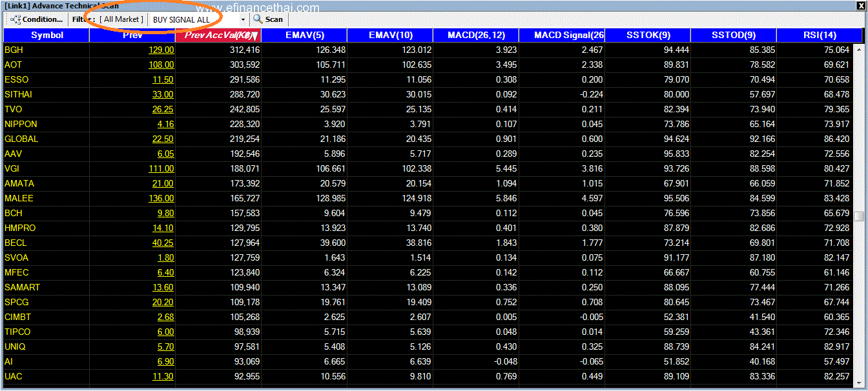
Task: Select the TVO symbol
Action: pos(13,109)
